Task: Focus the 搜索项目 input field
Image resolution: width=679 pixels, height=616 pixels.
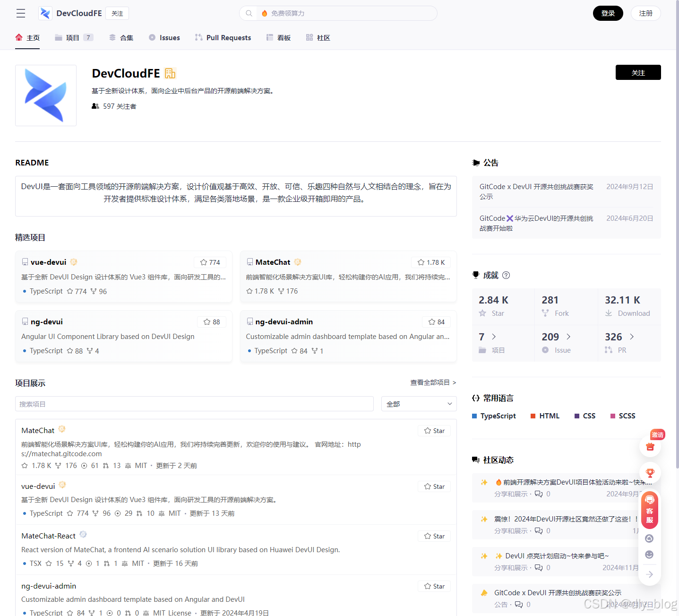Action: click(x=194, y=404)
